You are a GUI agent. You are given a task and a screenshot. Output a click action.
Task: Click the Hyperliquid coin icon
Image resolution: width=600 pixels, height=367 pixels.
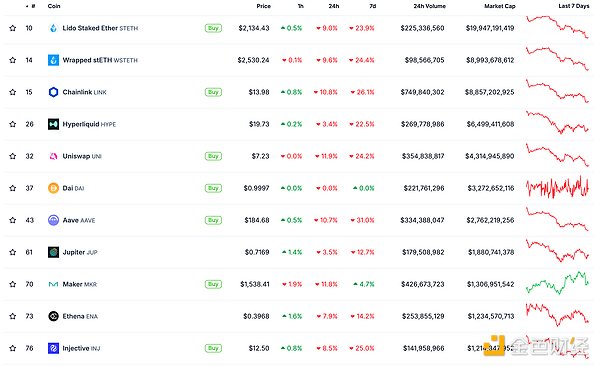pos(53,124)
